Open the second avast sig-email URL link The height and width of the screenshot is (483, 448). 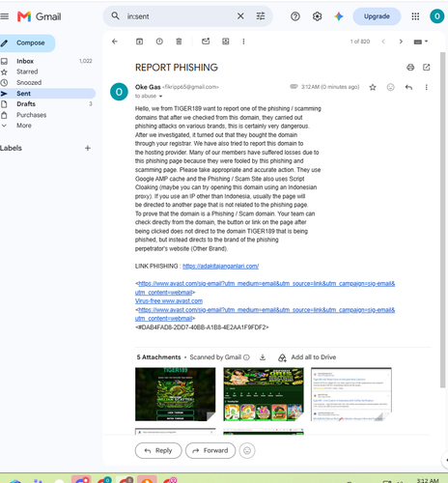[265, 314]
